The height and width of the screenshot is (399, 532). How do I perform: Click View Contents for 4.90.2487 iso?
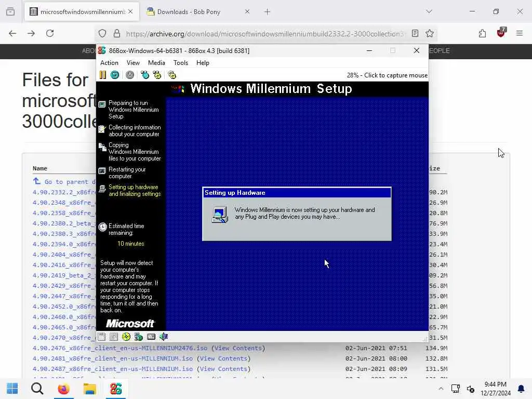pos(223,369)
